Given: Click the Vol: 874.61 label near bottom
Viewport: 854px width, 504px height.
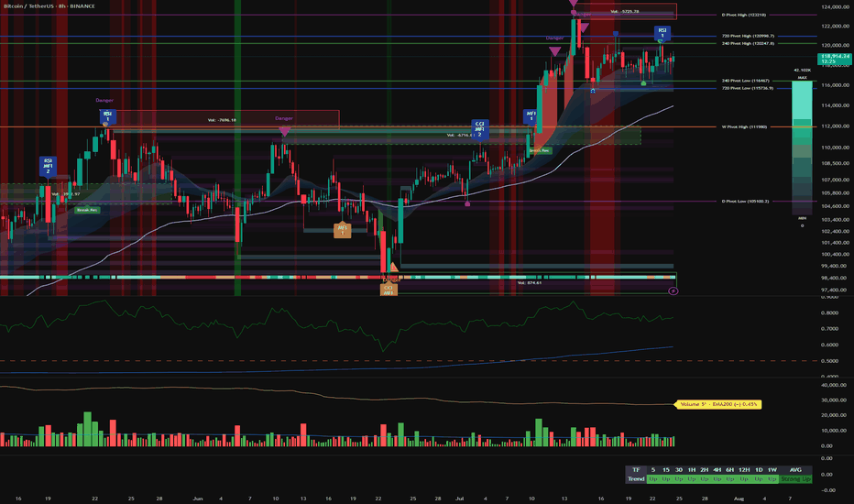Looking at the screenshot, I should coord(530,283).
